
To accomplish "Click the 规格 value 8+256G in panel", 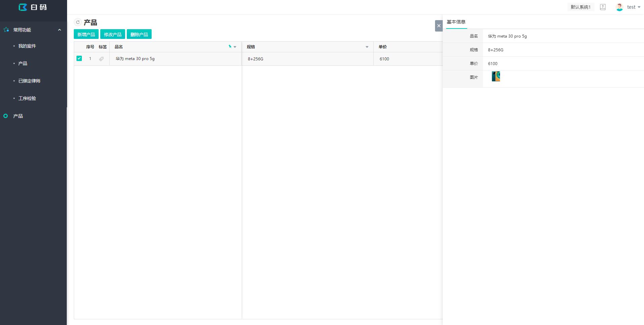I will (496, 50).
